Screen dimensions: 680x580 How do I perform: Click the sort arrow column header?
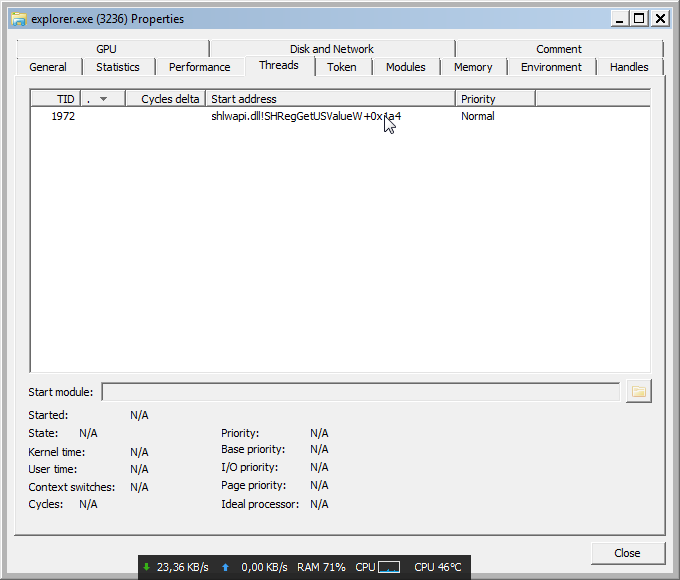coord(103,99)
